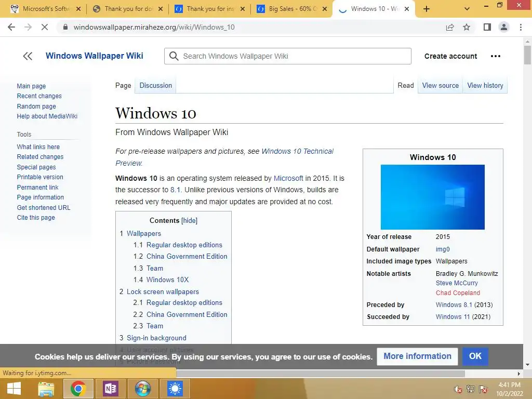Screen dimensions: 532x399
Task: Jump to 1.2 China Government Edition section
Action: coord(180,256)
